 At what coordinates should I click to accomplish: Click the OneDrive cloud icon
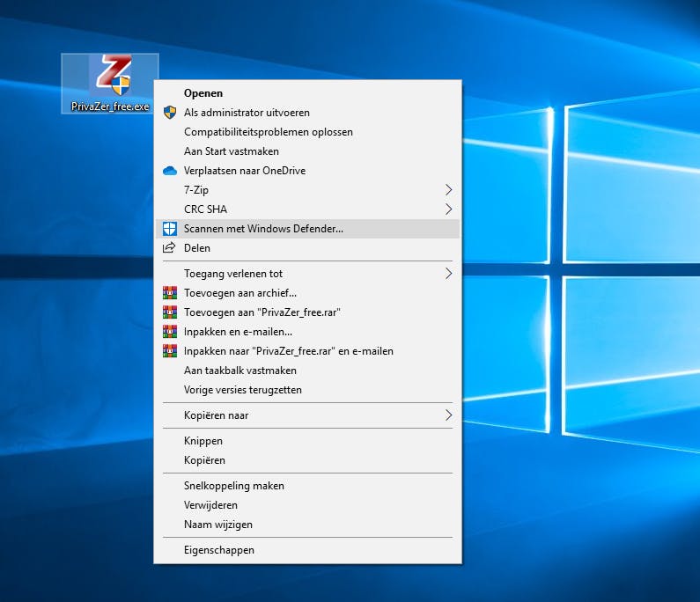pyautogui.click(x=170, y=171)
